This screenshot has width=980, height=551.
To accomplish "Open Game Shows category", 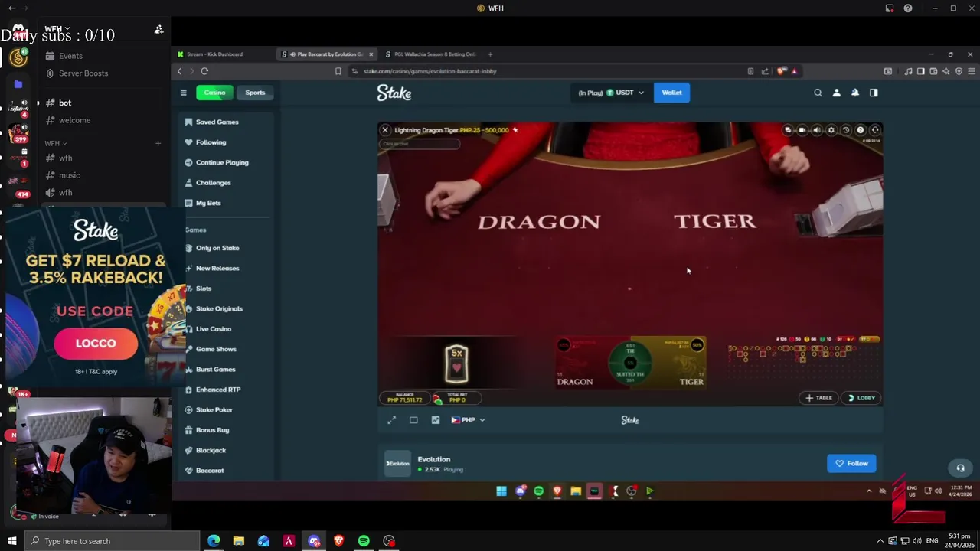I will (216, 349).
